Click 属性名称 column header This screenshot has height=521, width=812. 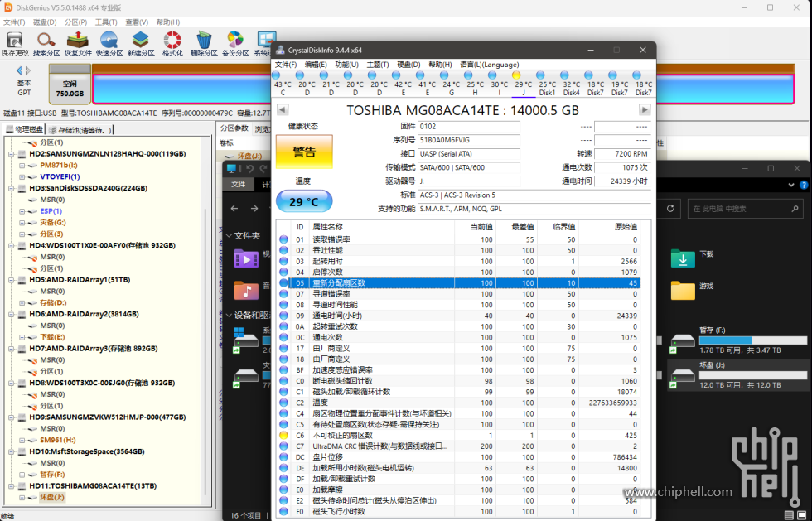pos(327,227)
